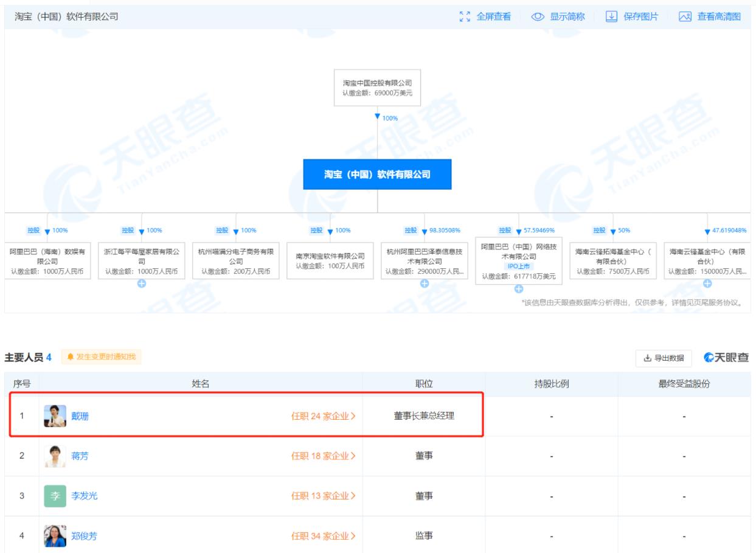Click 监事 position cell

point(424,535)
